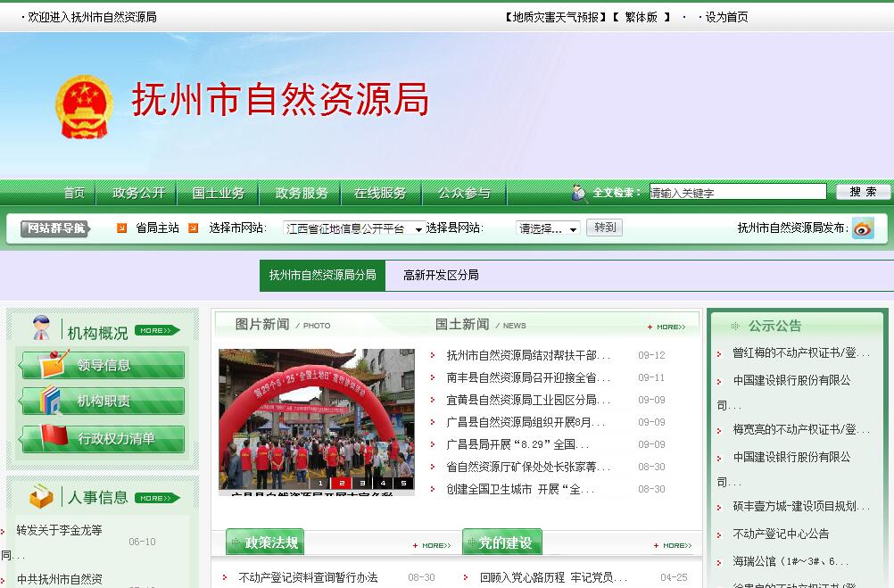Click the keyword search input field

(737, 192)
